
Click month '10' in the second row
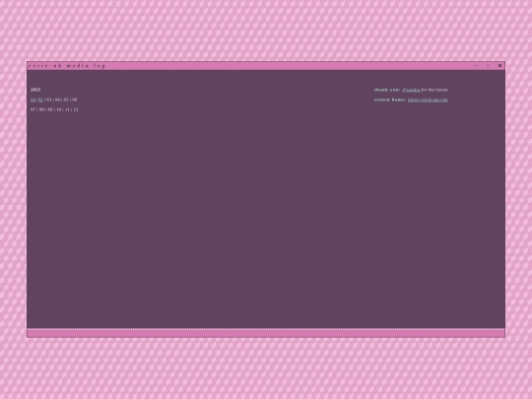59,109
